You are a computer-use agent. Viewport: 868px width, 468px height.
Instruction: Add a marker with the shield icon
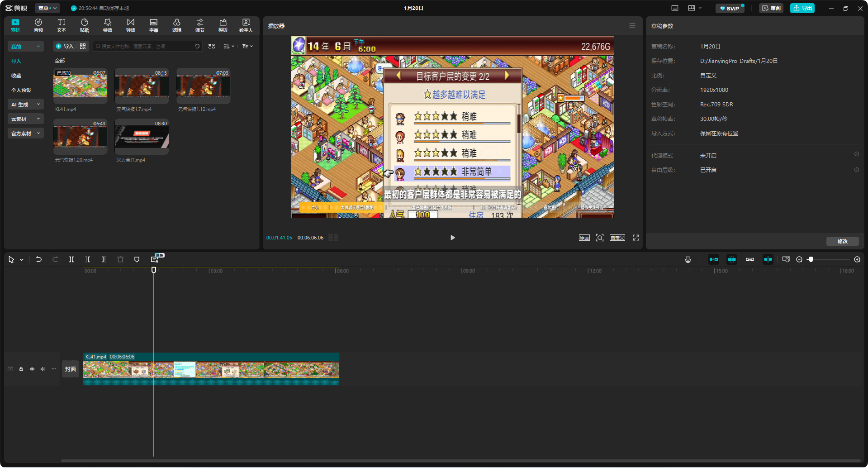[x=137, y=259]
